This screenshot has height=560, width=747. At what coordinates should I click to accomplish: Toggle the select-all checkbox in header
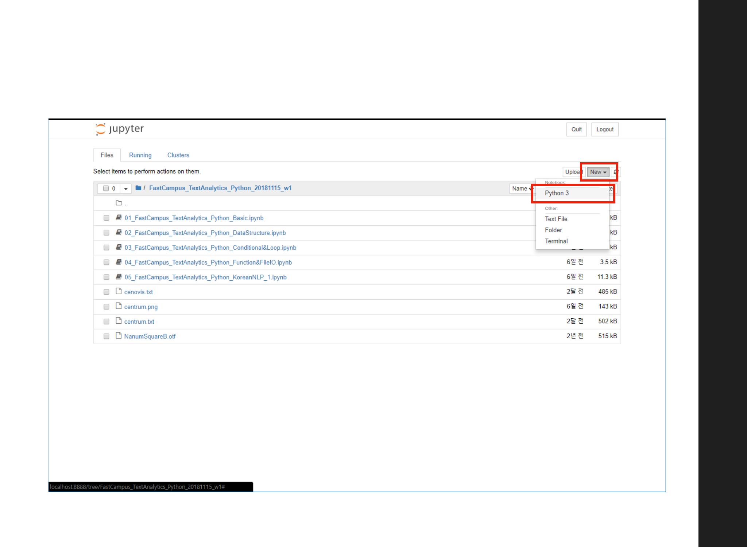(x=106, y=188)
